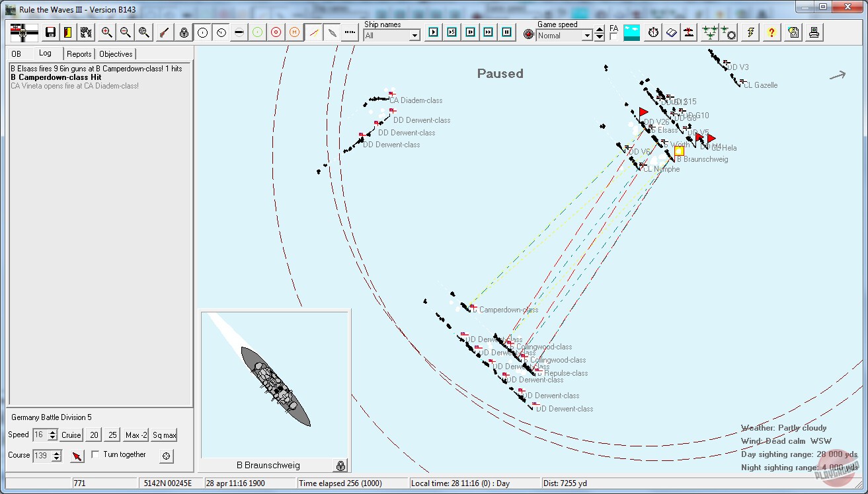
Task: Toggle the red target circle display button
Action: pyautogui.click(x=276, y=32)
